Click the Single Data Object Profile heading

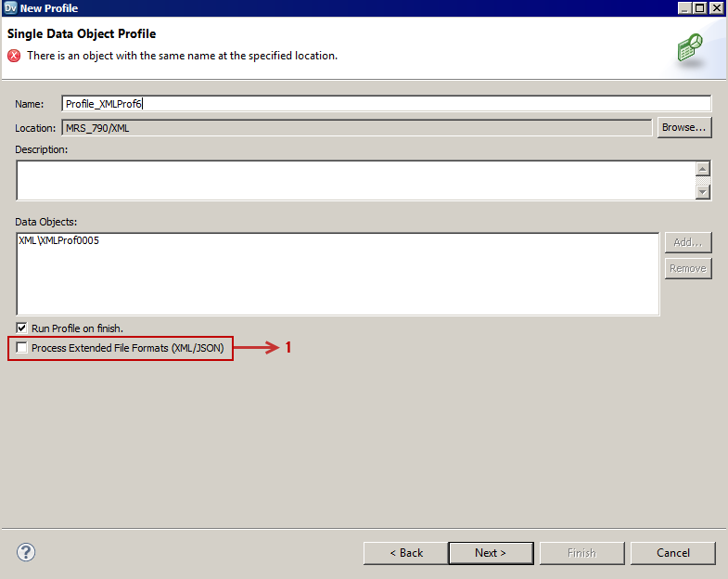82,33
